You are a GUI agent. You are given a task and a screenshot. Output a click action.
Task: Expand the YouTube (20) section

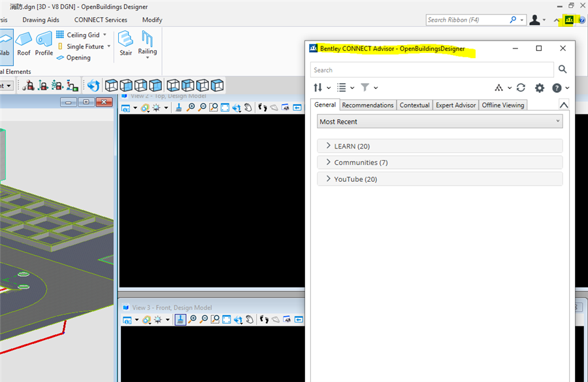pos(440,179)
